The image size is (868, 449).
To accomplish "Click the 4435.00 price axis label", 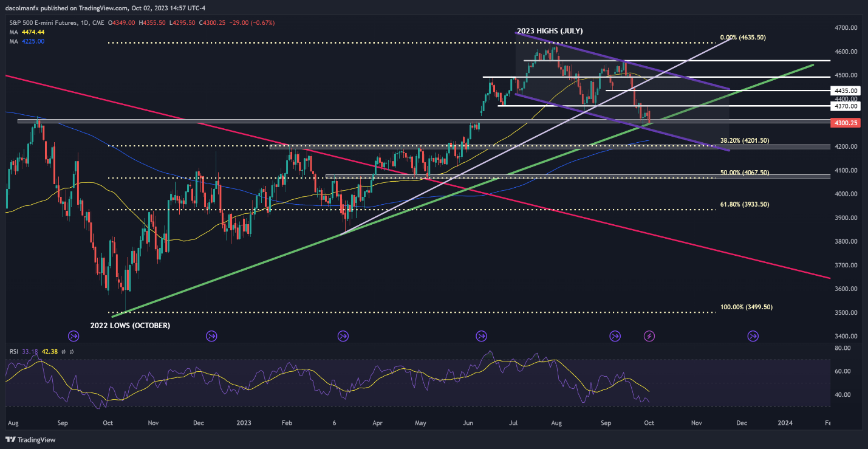I will click(x=846, y=90).
